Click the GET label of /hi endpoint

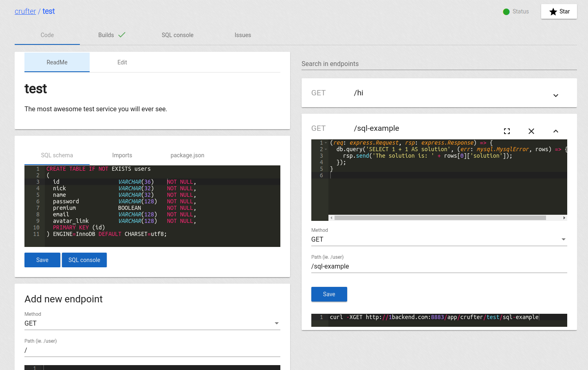[318, 93]
